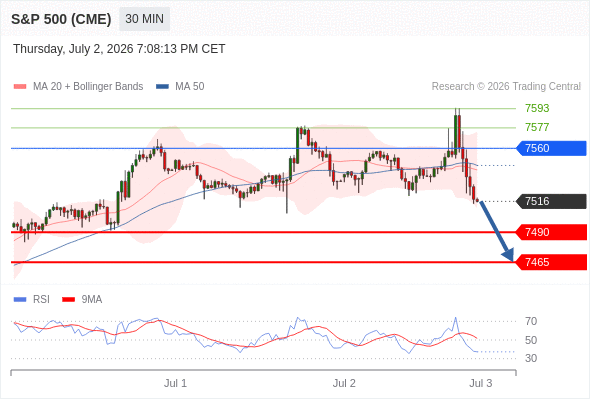The height and width of the screenshot is (400, 590).
Task: Click the Jul 1 date axis label
Action: (x=175, y=383)
